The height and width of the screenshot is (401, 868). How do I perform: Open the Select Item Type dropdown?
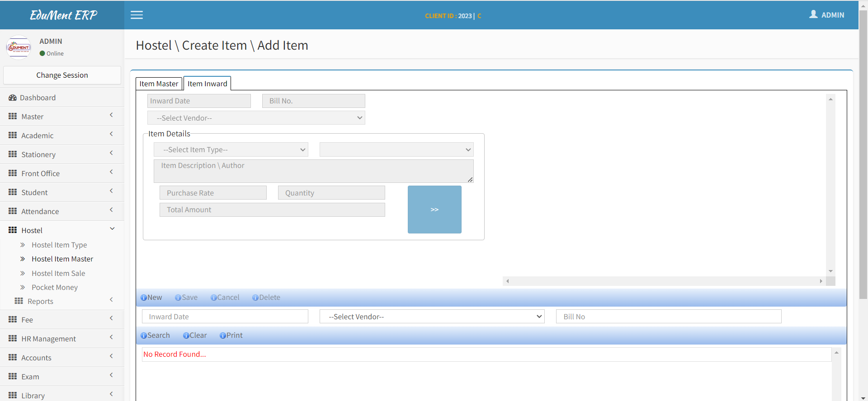point(231,149)
